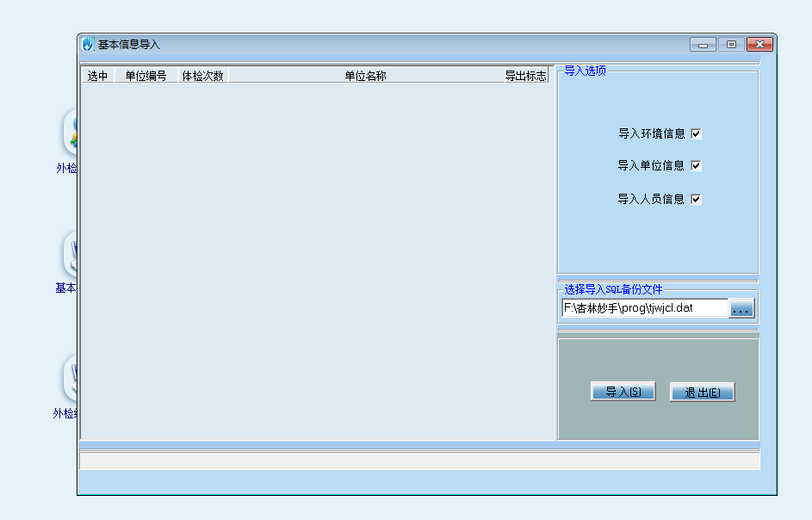This screenshot has height=520, width=812.
Task: Close the 基本信息导入 window
Action: click(x=759, y=45)
